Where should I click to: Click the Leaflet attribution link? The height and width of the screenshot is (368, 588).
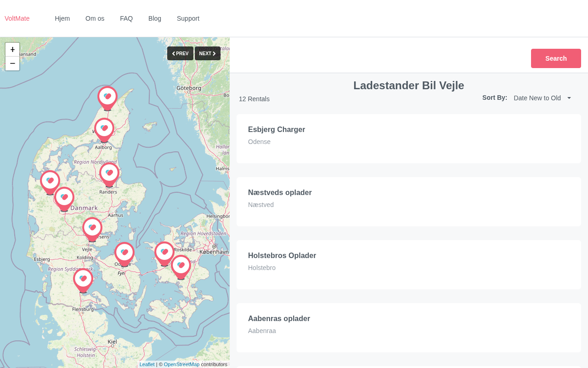point(147,364)
